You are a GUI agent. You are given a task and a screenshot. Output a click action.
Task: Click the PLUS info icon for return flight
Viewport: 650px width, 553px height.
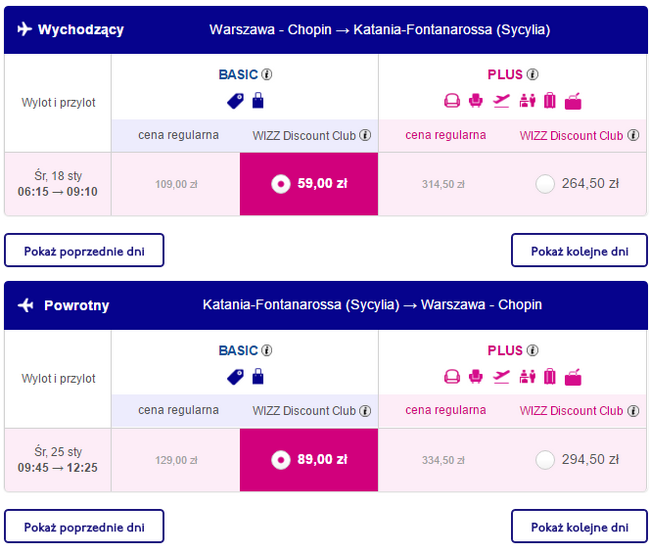pyautogui.click(x=532, y=350)
